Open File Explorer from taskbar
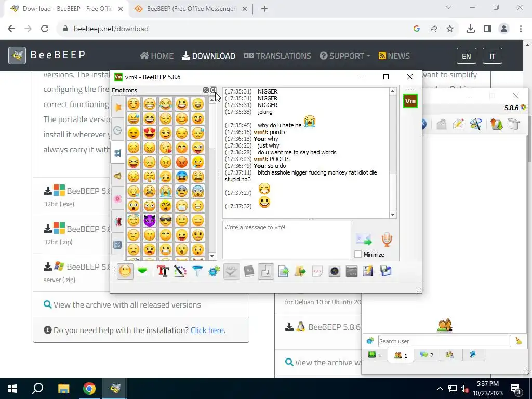Screen dimensions: 532x399 click(63, 389)
